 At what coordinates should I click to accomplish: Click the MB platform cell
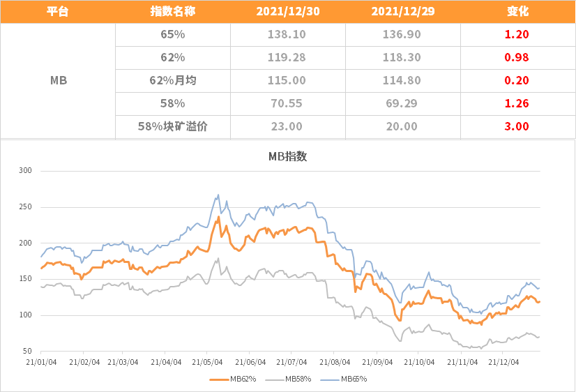pyautogui.click(x=58, y=80)
